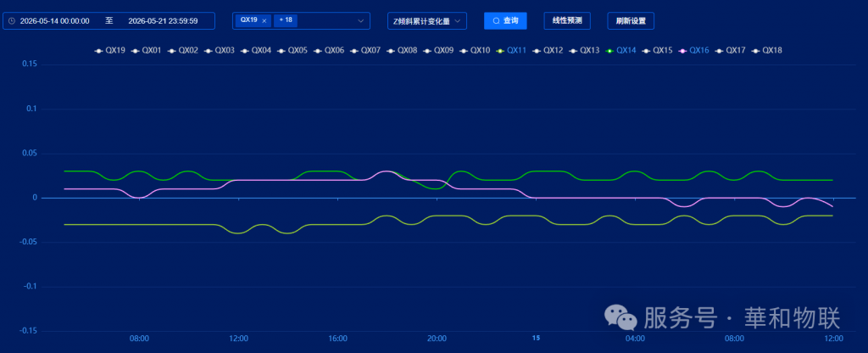
Task: Set end date 2026-05-21 23:59:59
Action: (x=163, y=21)
